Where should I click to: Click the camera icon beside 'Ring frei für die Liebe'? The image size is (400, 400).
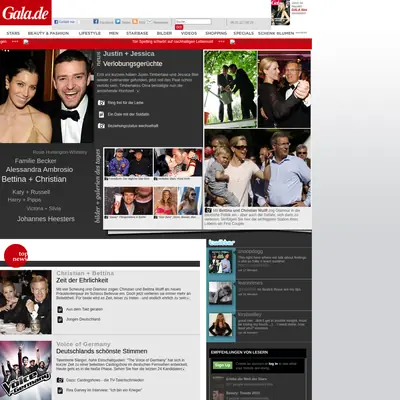pos(101,103)
